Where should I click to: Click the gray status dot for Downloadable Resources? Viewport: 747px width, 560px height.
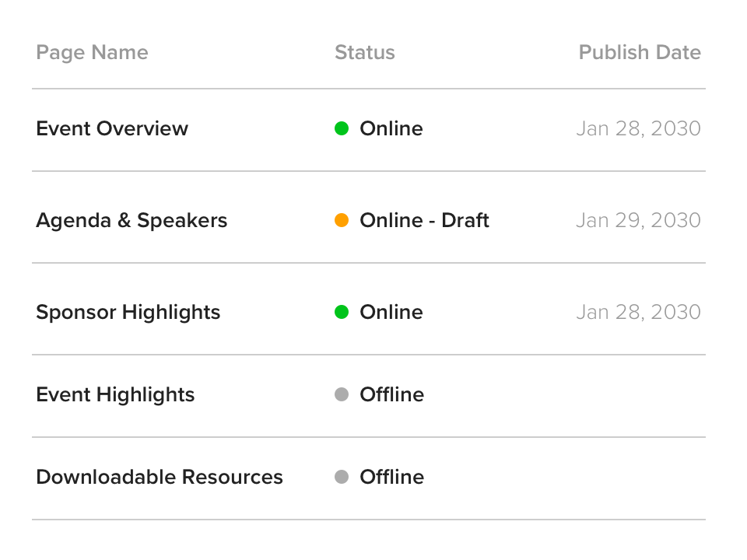[x=341, y=477]
